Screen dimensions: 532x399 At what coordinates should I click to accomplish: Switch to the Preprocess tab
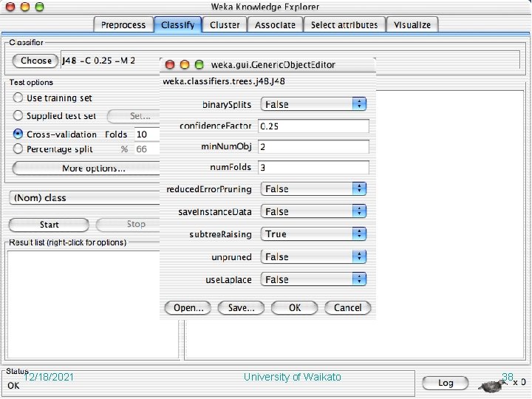tap(123, 25)
